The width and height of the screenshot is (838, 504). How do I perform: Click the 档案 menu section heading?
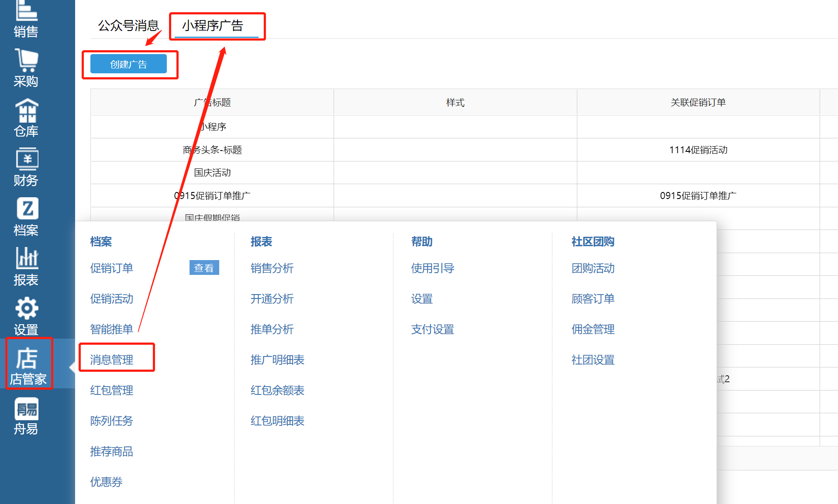pyautogui.click(x=101, y=241)
